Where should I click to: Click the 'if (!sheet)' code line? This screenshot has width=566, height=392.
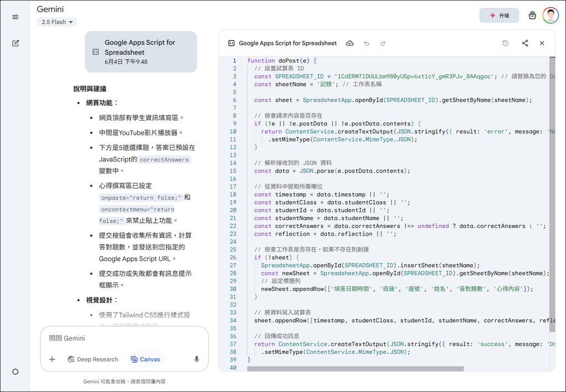coord(276,258)
